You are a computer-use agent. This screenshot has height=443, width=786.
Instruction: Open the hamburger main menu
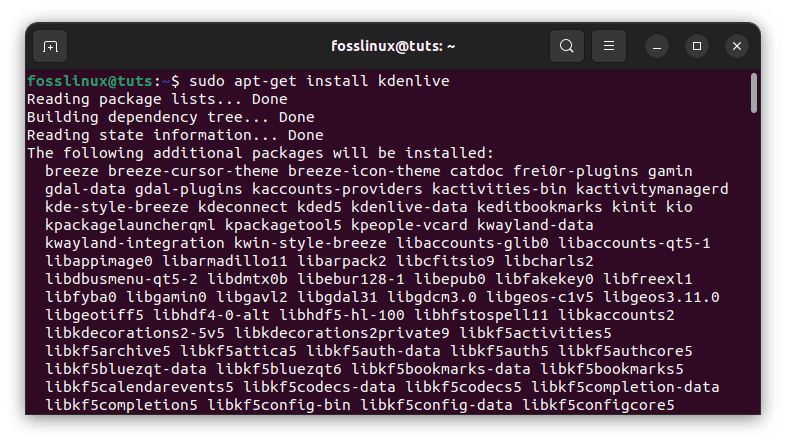[x=609, y=46]
